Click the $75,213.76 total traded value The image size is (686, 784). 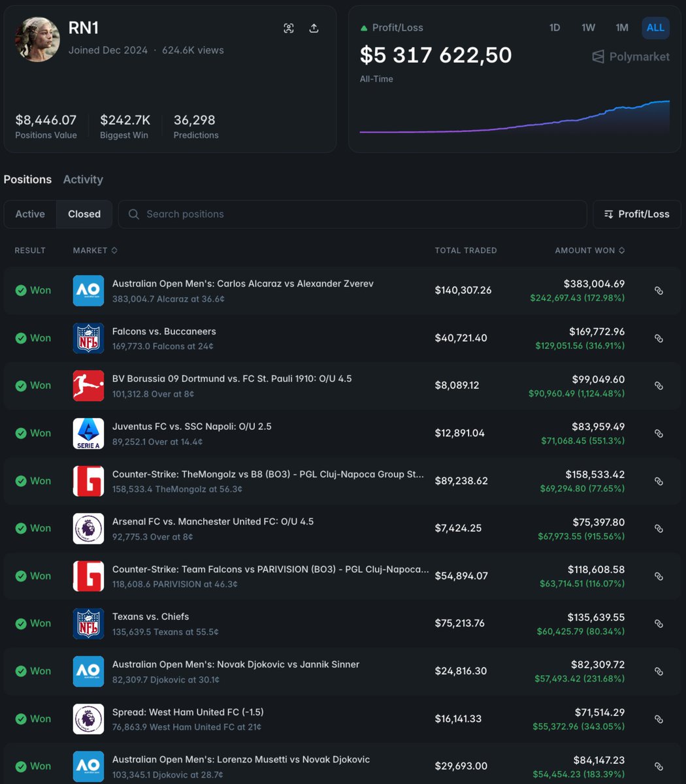point(460,623)
